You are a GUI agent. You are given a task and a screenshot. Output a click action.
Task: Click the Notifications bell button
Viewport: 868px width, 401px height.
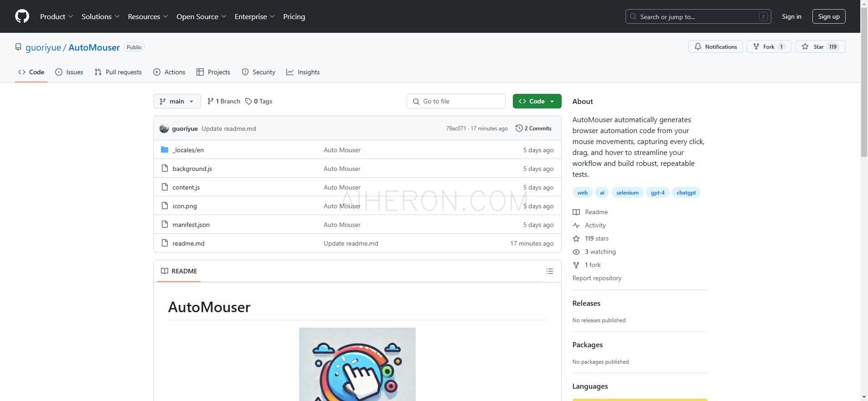coord(715,46)
